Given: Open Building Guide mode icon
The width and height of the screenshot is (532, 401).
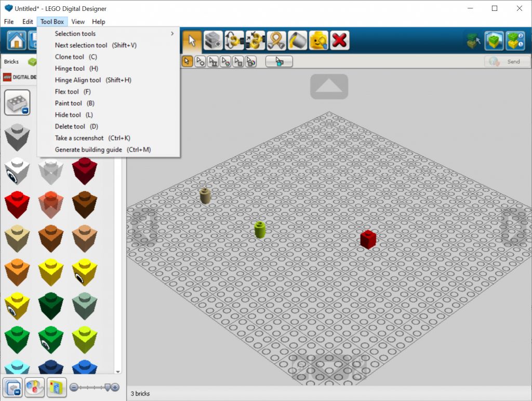Looking at the screenshot, I should (515, 41).
